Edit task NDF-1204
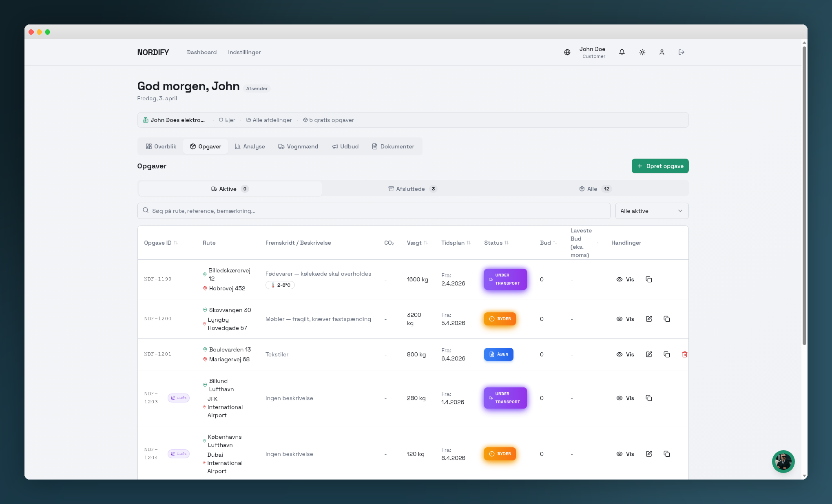The width and height of the screenshot is (832, 504). pyautogui.click(x=649, y=454)
